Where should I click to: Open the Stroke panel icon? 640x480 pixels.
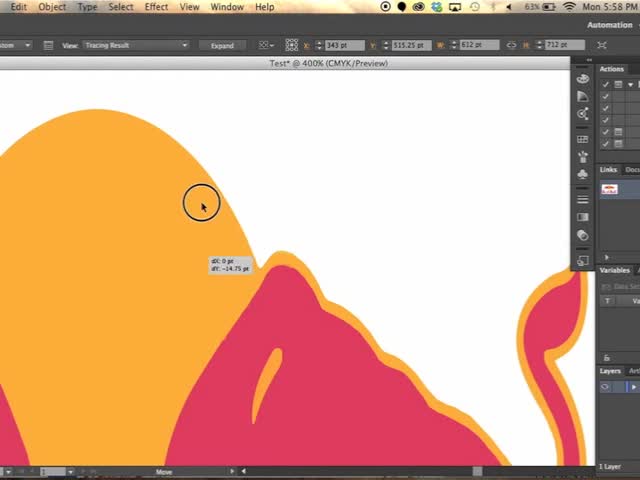pyautogui.click(x=583, y=200)
